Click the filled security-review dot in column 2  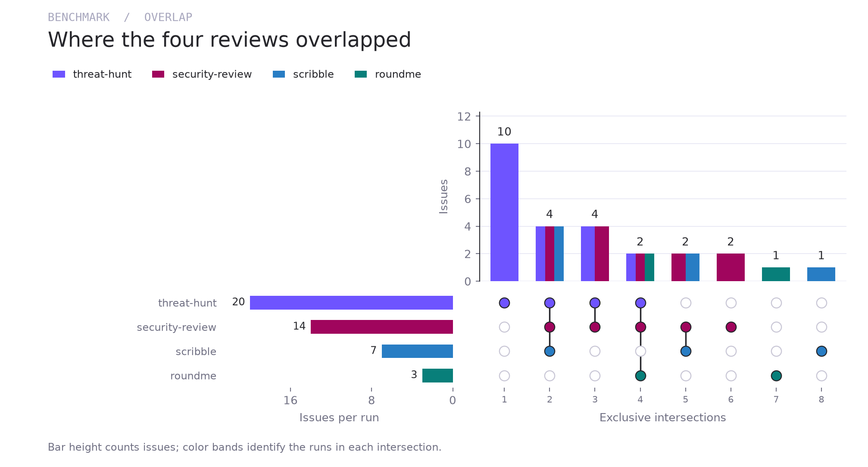click(x=550, y=327)
